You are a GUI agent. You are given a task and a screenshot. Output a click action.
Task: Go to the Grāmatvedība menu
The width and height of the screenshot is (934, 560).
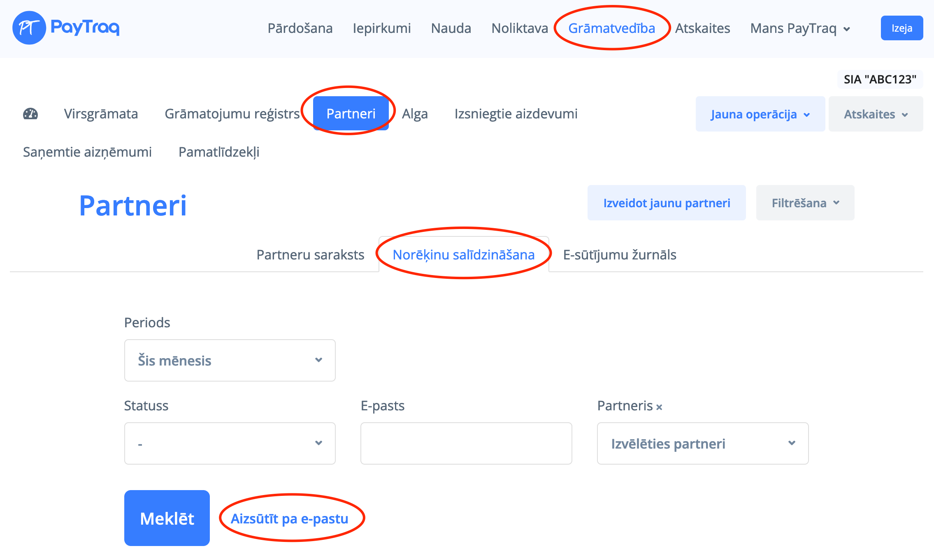click(611, 28)
